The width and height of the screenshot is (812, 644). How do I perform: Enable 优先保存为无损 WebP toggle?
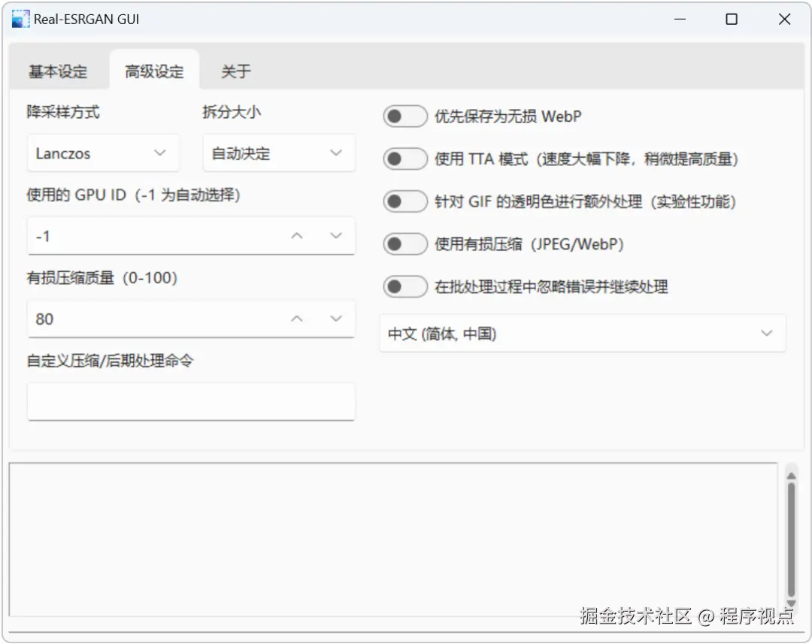pos(404,116)
